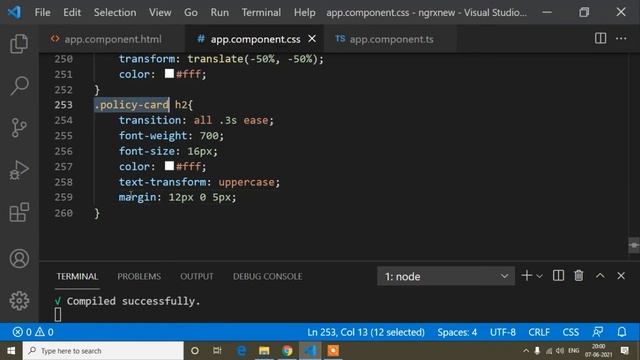Image resolution: width=640 pixels, height=360 pixels.
Task: Split the editor to the right
Action: [x=600, y=38]
